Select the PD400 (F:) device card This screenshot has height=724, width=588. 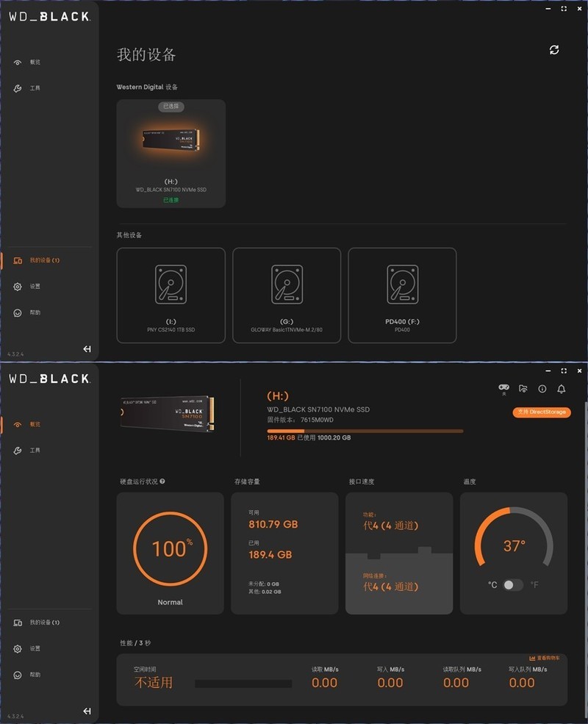click(402, 295)
